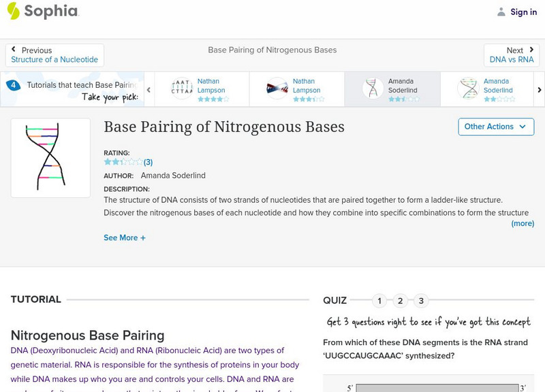Select first Nathan Lampson tutorial thumbnail
This screenshot has height=392, width=545.
click(x=182, y=88)
